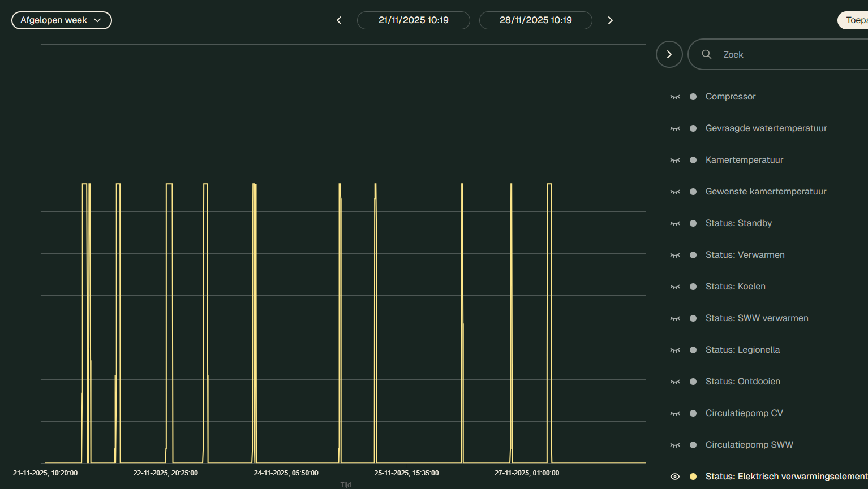Select the Circulatiepomp SWW label
Screen dimensions: 868x489
(750, 445)
